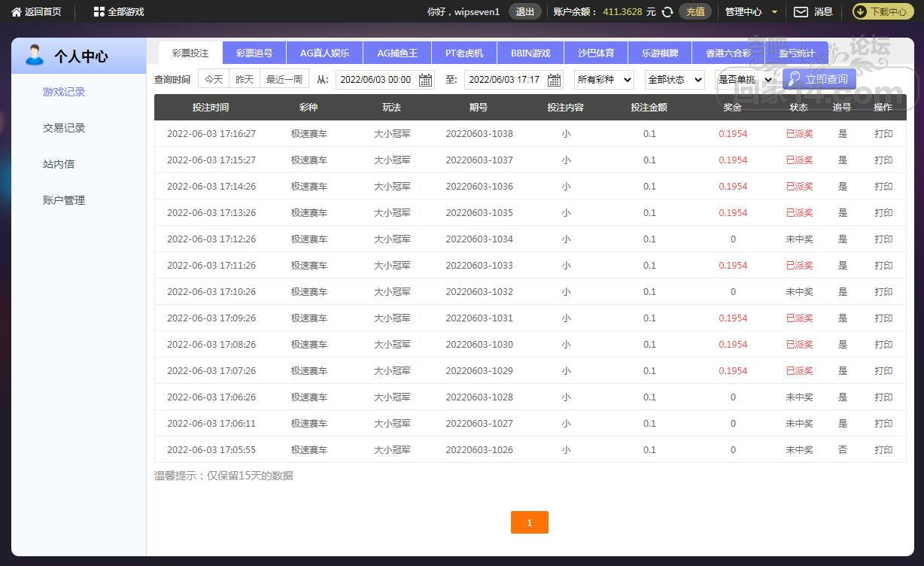This screenshot has width=924, height=566.
Task: Click issue number 20220603-1034
Action: coord(479,239)
